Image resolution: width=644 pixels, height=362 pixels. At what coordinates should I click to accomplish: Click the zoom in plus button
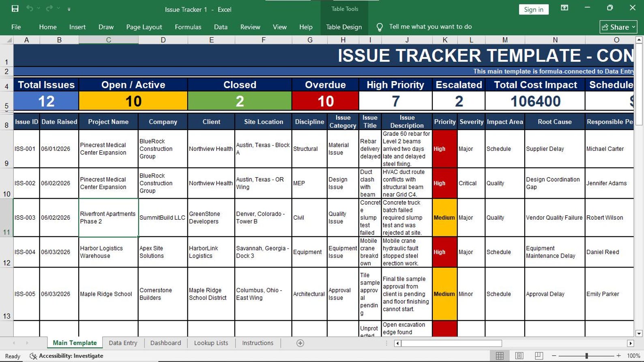coord(618,356)
